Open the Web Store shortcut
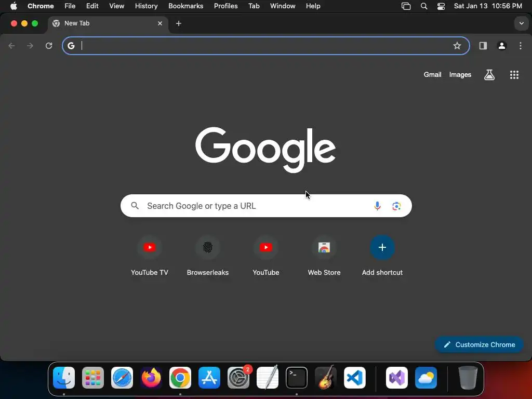The width and height of the screenshot is (532, 399). coord(324,256)
